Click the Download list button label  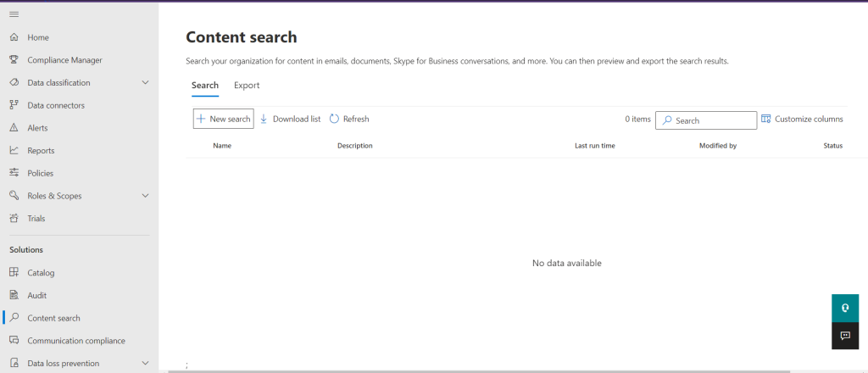(297, 119)
